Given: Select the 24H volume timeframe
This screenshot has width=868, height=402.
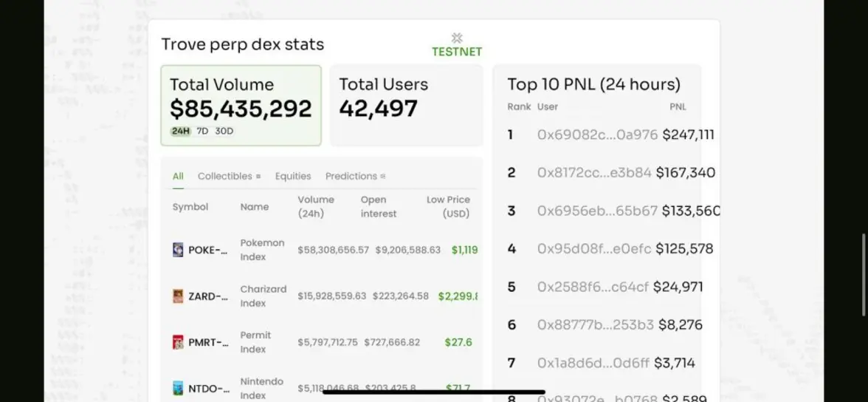Looking at the screenshot, I should 180,132.
